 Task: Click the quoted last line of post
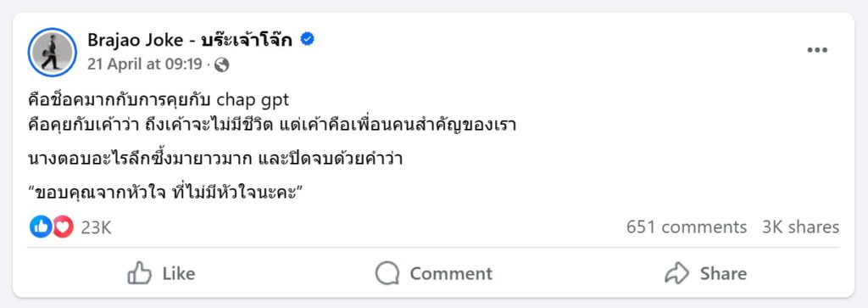167,193
